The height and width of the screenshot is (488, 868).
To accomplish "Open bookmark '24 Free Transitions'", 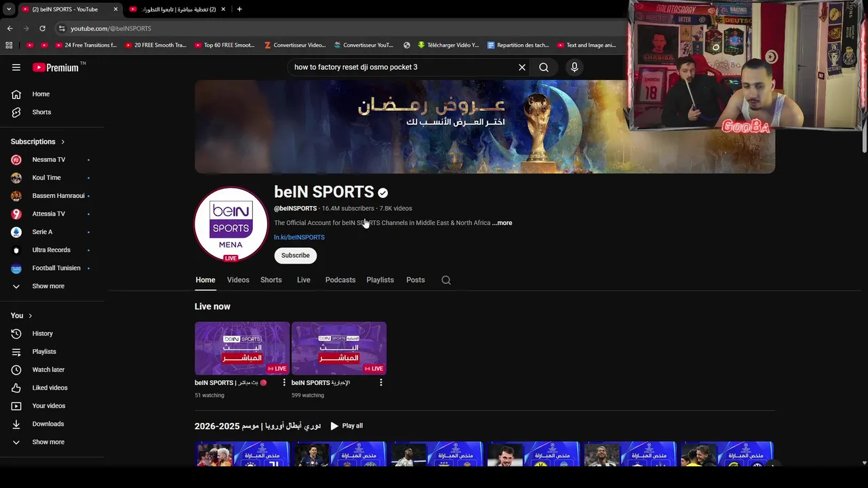I will (x=86, y=45).
